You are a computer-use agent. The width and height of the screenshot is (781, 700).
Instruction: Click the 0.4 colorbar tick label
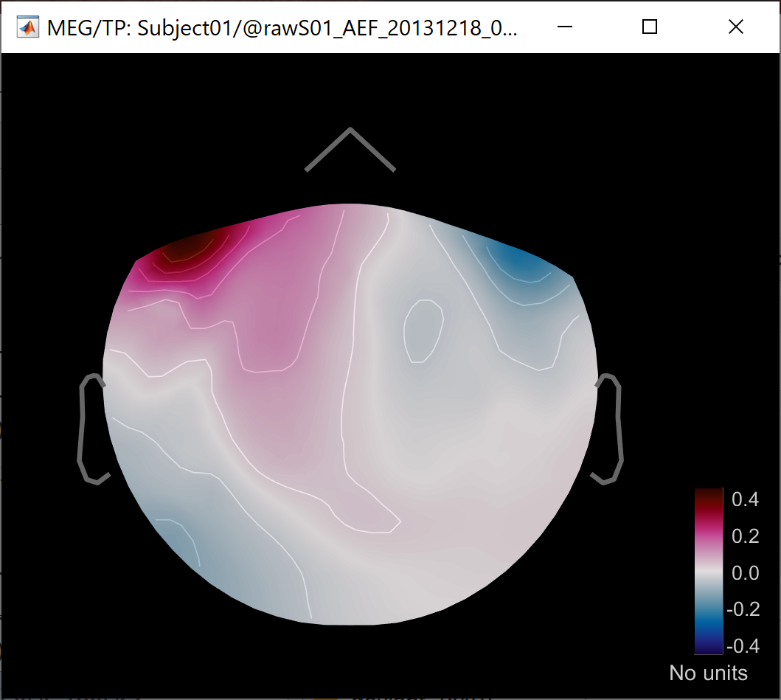[745, 499]
